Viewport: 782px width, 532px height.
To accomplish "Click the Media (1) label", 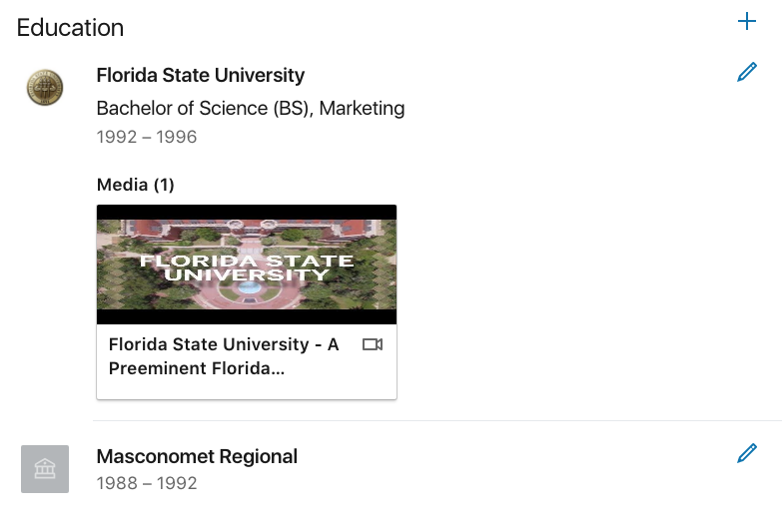I will tap(136, 185).
